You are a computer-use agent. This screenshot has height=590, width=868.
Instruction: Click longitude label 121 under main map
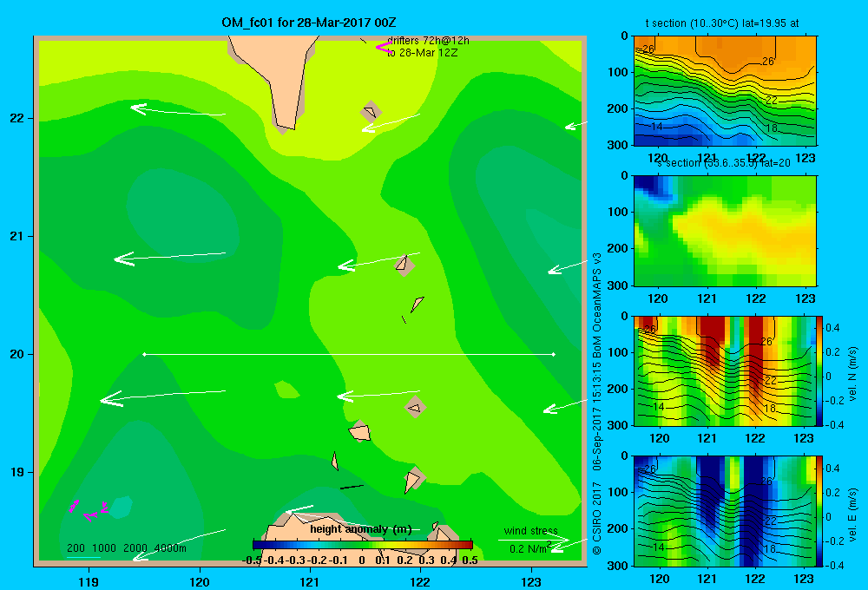tap(310, 581)
